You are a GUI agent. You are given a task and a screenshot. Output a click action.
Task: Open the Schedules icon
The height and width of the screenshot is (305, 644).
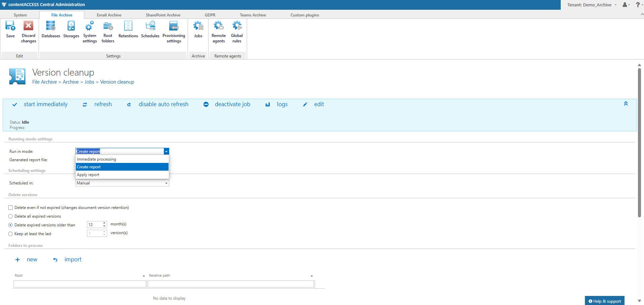click(150, 26)
